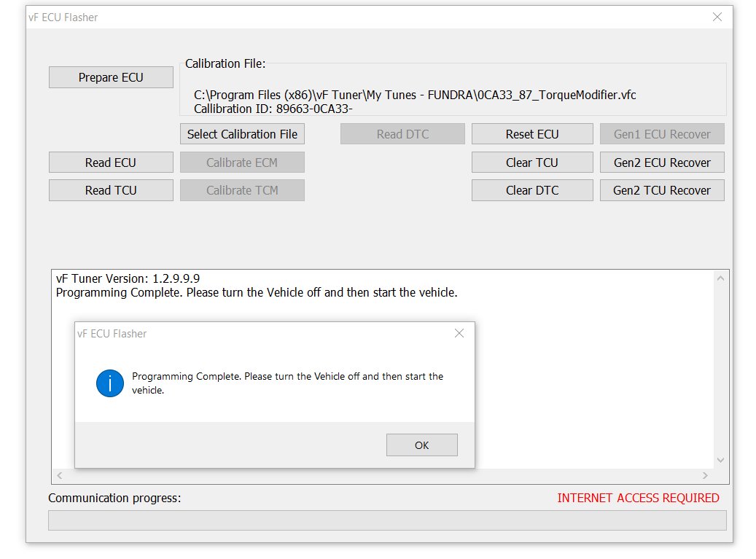Close the main vF ECU Flasher window
Image resolution: width=756 pixels, height=559 pixels.
click(x=717, y=17)
